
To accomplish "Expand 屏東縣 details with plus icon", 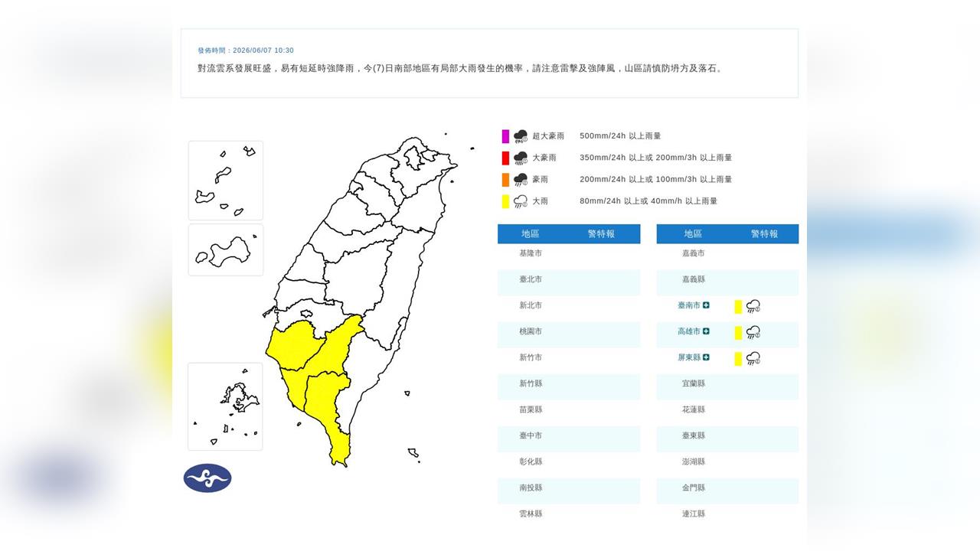I will [706, 357].
